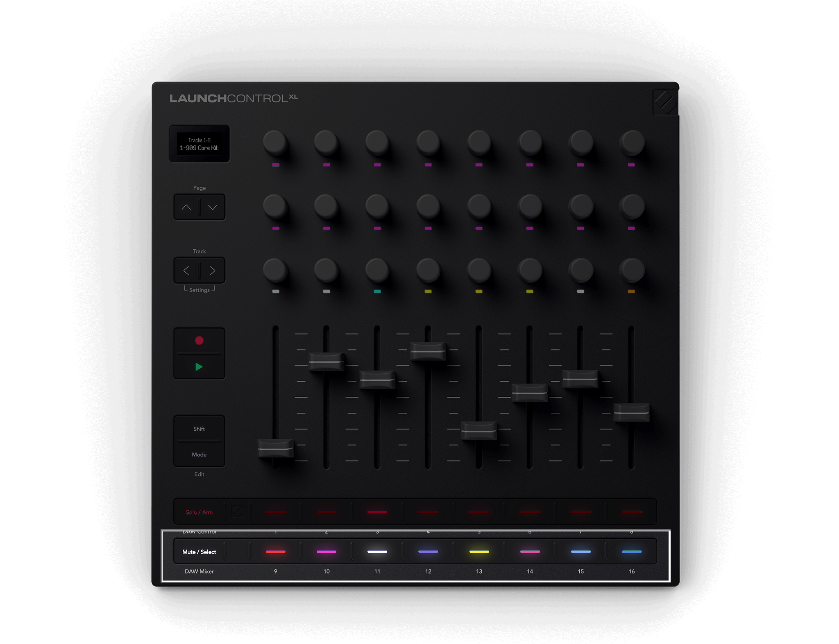The height and width of the screenshot is (644, 839).
Task: Click the Track right arrow
Action: (x=213, y=271)
